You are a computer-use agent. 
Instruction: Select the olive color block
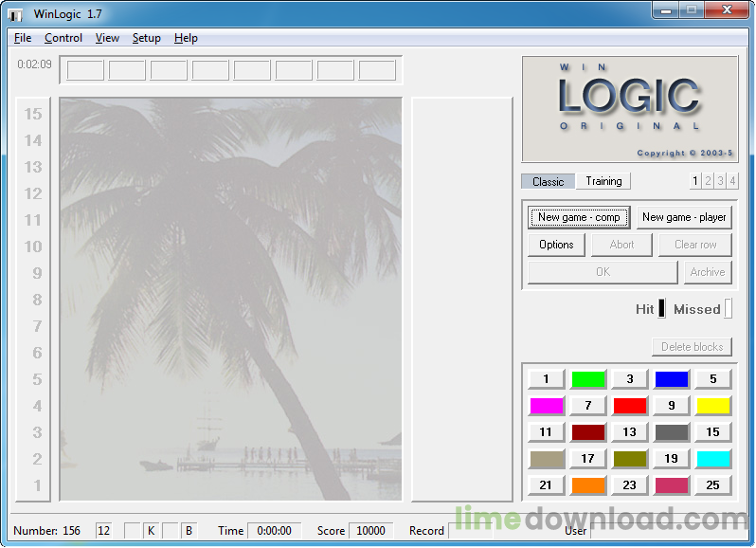[629, 459]
